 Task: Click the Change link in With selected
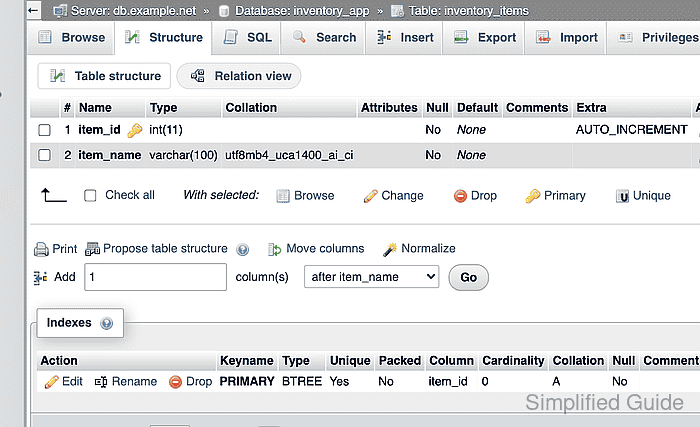tap(402, 196)
